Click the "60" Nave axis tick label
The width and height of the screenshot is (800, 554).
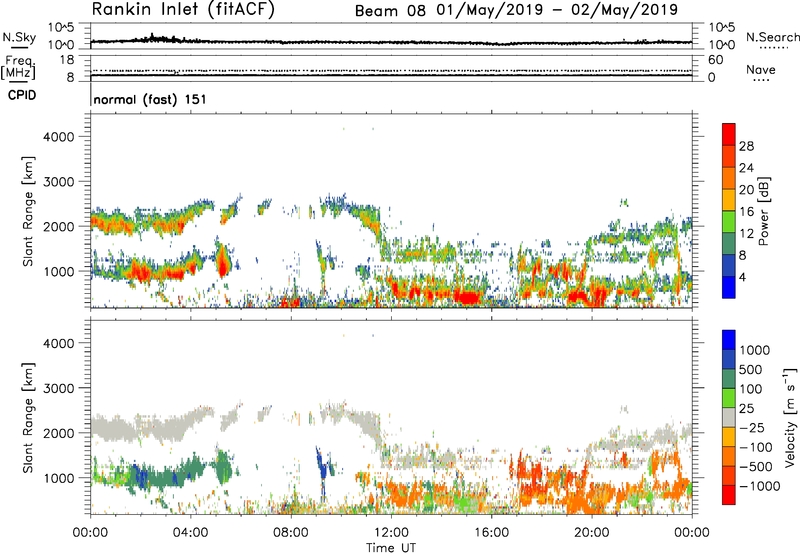coord(715,60)
